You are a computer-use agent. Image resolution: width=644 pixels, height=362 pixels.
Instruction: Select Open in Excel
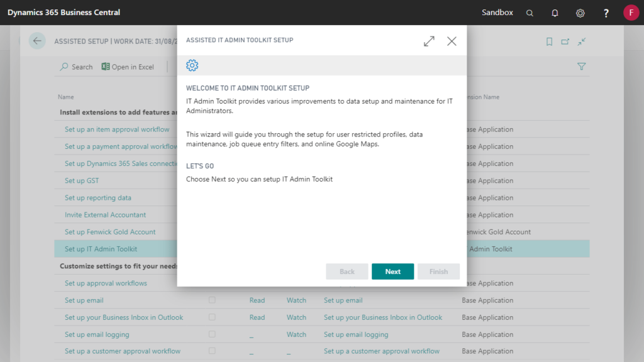128,67
